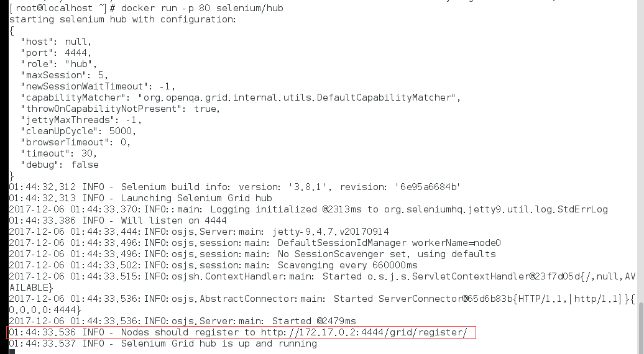Click the "cleanUpCycle": 5000 line

78,131
